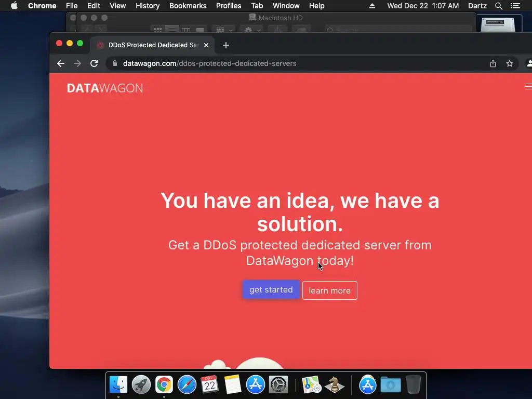
Task: Open a new tab with the plus button
Action: (226, 45)
